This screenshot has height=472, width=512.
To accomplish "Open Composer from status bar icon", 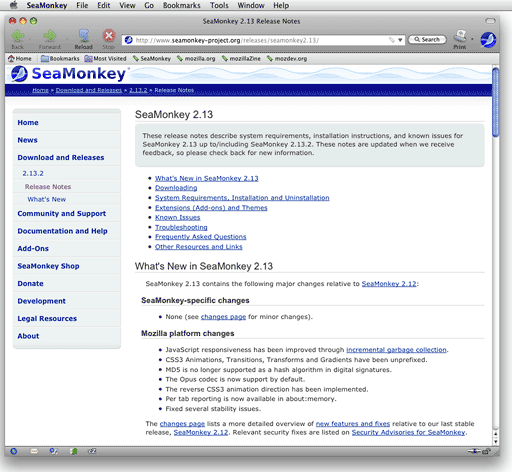I will (54, 451).
